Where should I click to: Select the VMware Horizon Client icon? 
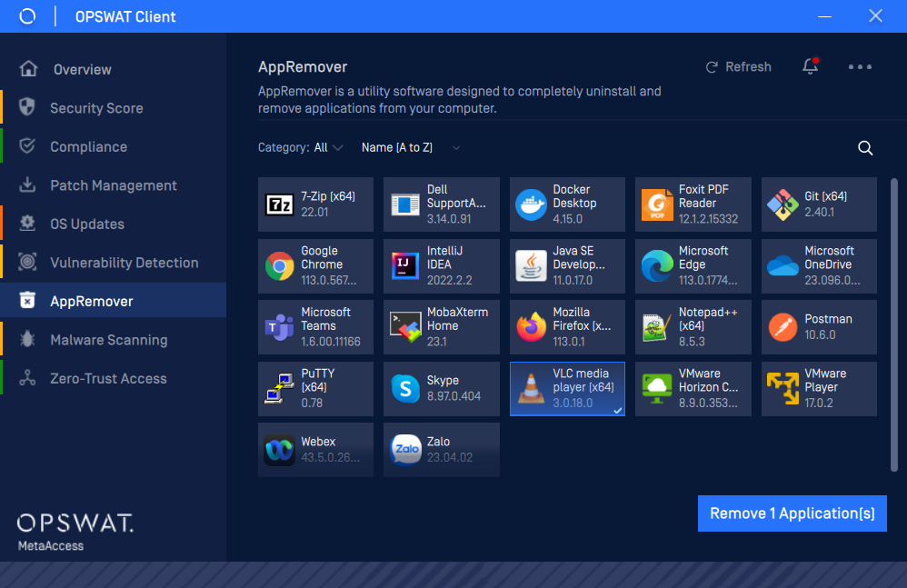tap(657, 389)
